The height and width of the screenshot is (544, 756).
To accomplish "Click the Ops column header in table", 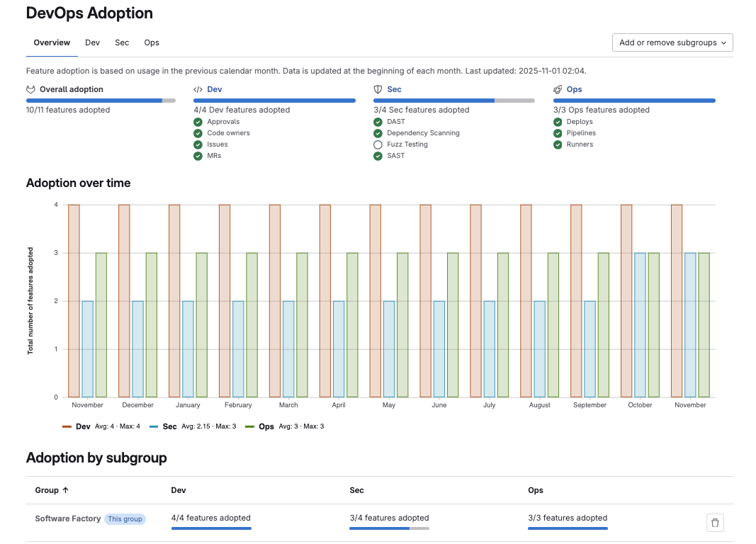I will point(536,490).
